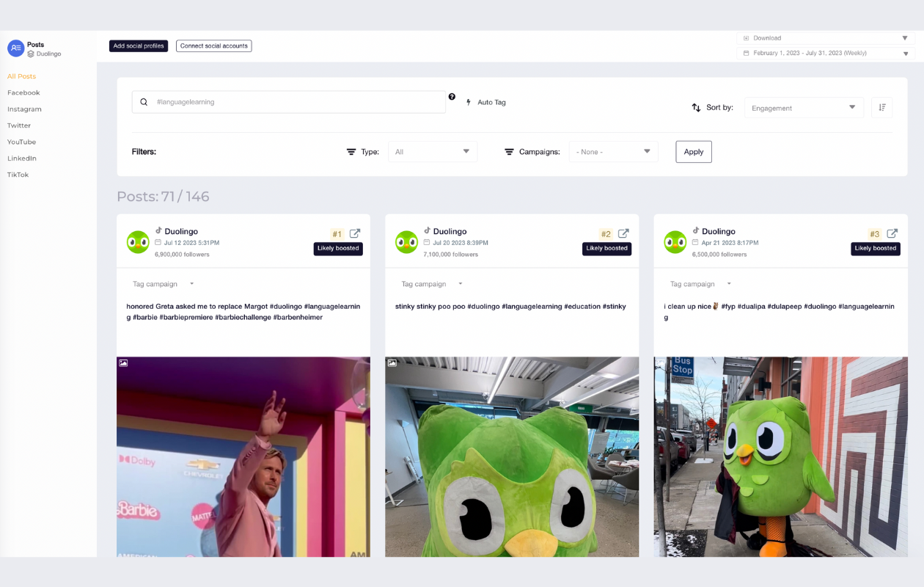Expand Tag campaign on post #2
Screen dimensions: 924x587
pyautogui.click(x=432, y=284)
